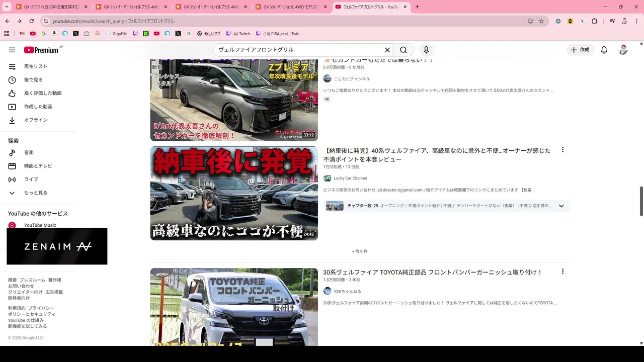Clear the search query with the X
The width and height of the screenshot is (644, 362).
387,50
